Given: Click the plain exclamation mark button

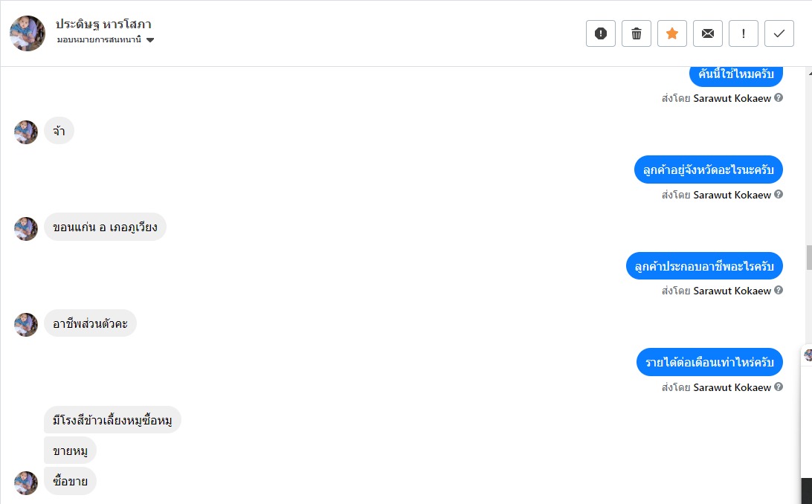Looking at the screenshot, I should pos(744,33).
